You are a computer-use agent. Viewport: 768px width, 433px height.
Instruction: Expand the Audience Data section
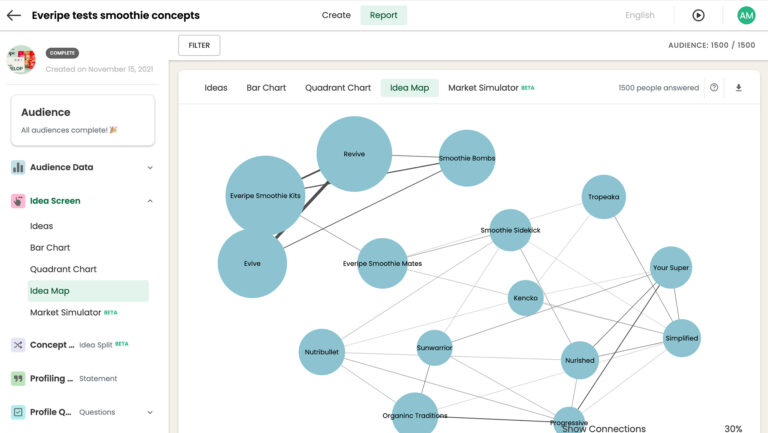[x=150, y=168]
